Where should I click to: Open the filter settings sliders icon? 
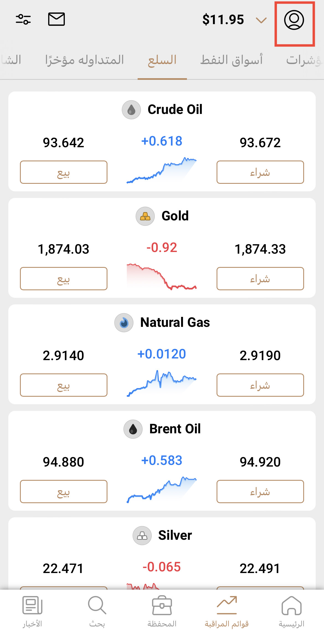point(23,19)
